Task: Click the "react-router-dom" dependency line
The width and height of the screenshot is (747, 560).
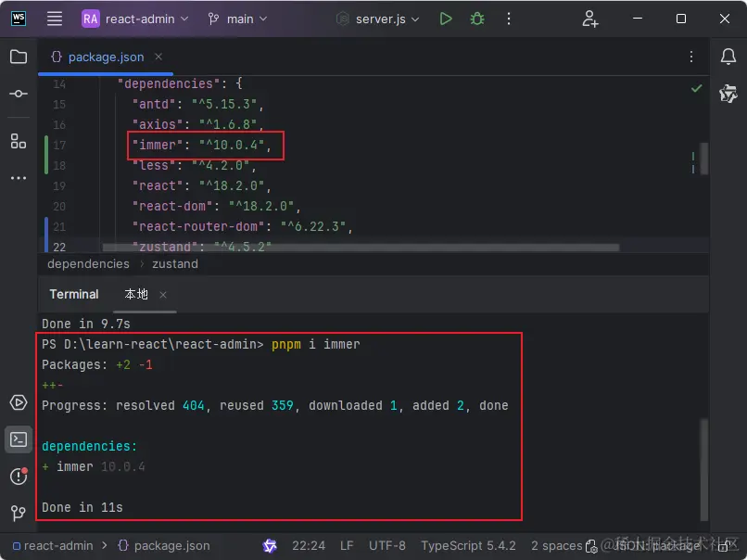Action: [242, 227]
